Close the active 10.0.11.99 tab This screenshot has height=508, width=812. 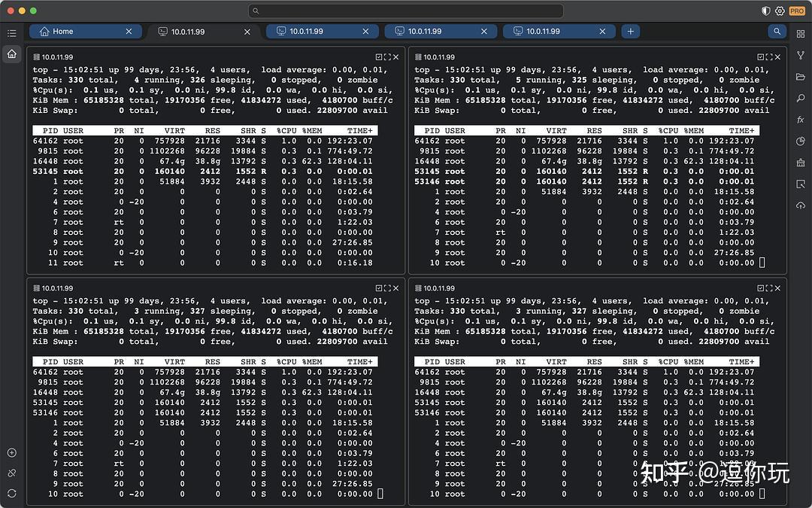[247, 32]
